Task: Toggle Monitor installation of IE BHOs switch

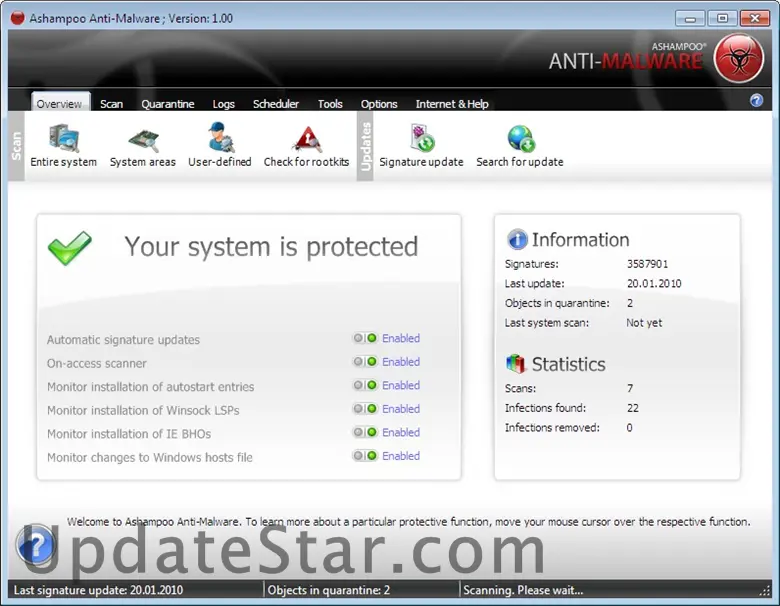Action: (x=365, y=432)
